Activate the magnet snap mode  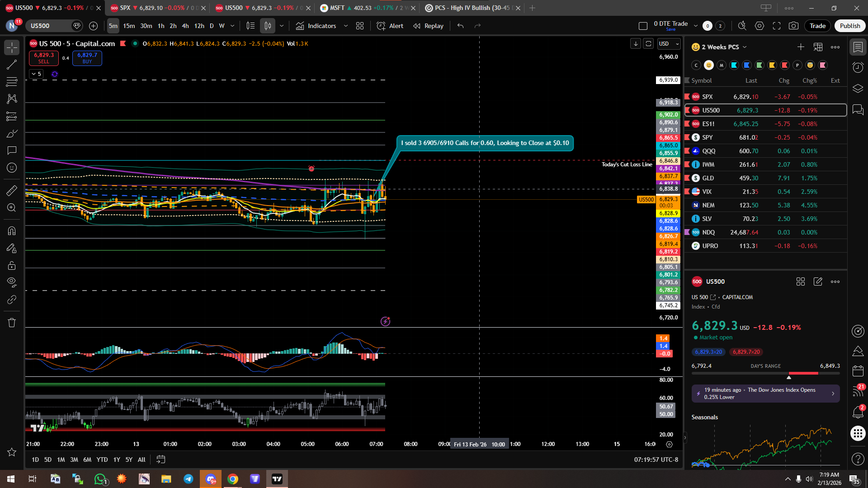[x=12, y=231]
